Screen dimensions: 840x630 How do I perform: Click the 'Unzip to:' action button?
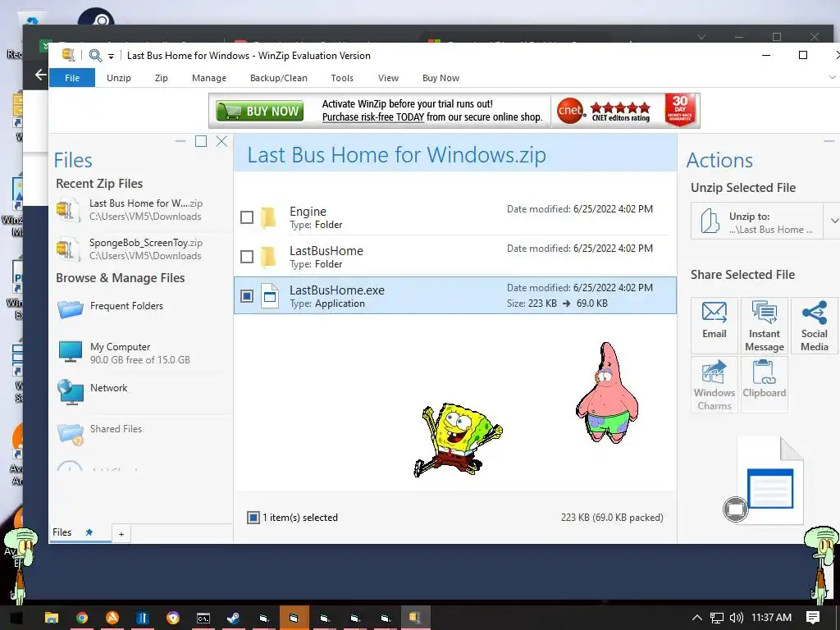(x=757, y=221)
